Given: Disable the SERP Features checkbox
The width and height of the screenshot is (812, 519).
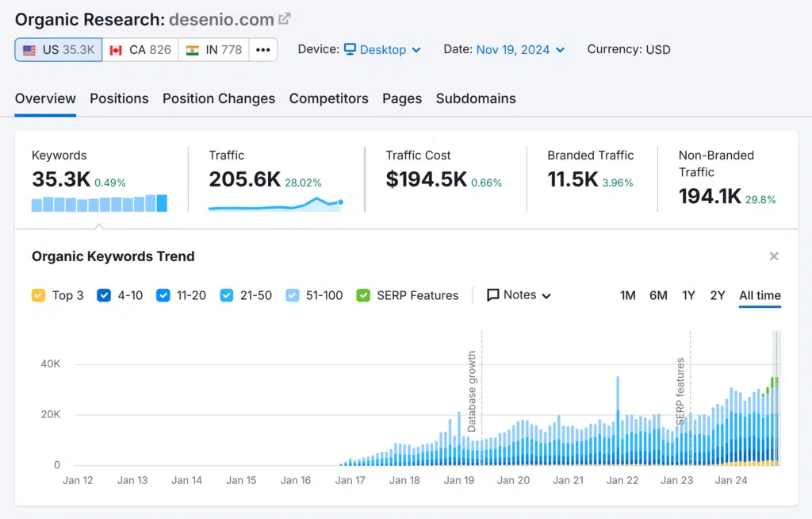Looking at the screenshot, I should coord(364,295).
